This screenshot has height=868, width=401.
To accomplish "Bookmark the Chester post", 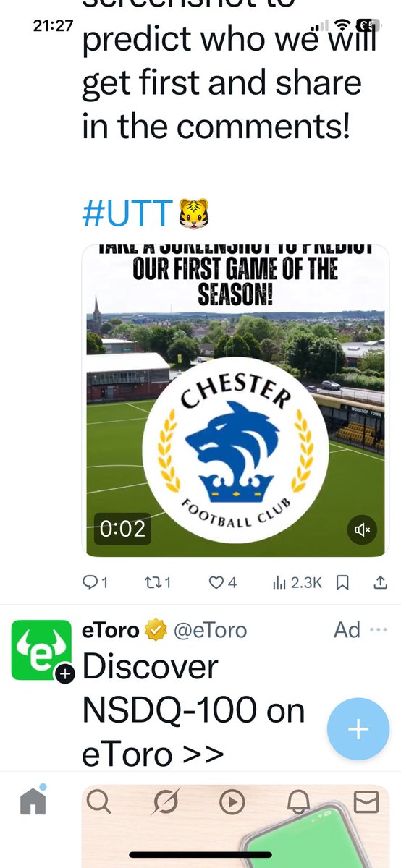I will pos(344,582).
